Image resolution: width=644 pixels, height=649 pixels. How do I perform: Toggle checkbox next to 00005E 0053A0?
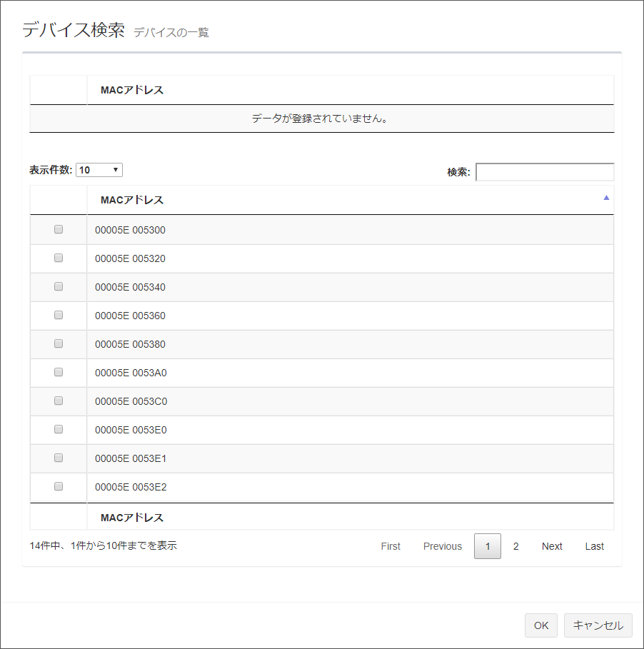pos(59,372)
